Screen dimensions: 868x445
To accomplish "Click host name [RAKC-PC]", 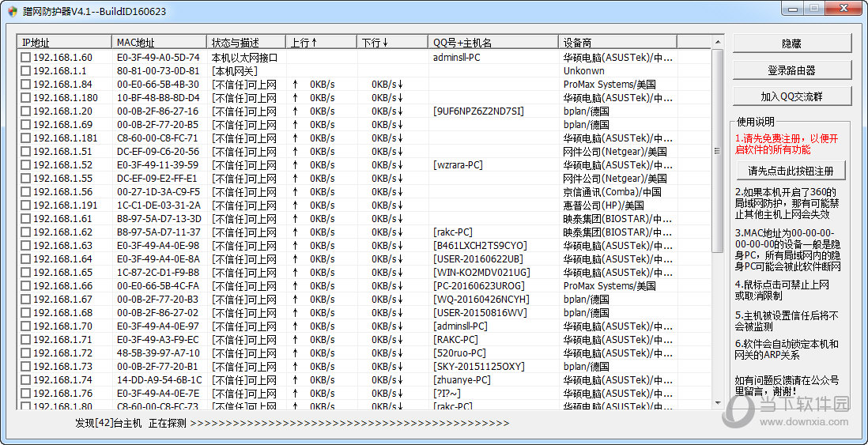I will [x=455, y=339].
